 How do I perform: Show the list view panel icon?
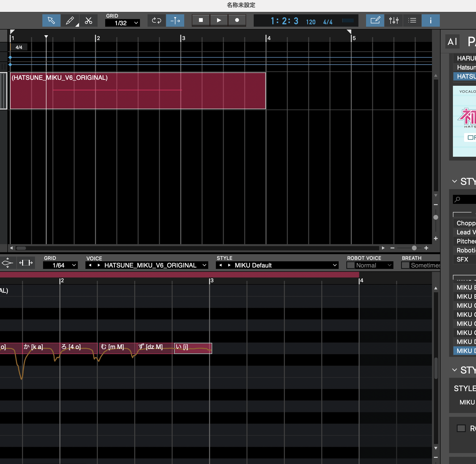[x=412, y=20]
